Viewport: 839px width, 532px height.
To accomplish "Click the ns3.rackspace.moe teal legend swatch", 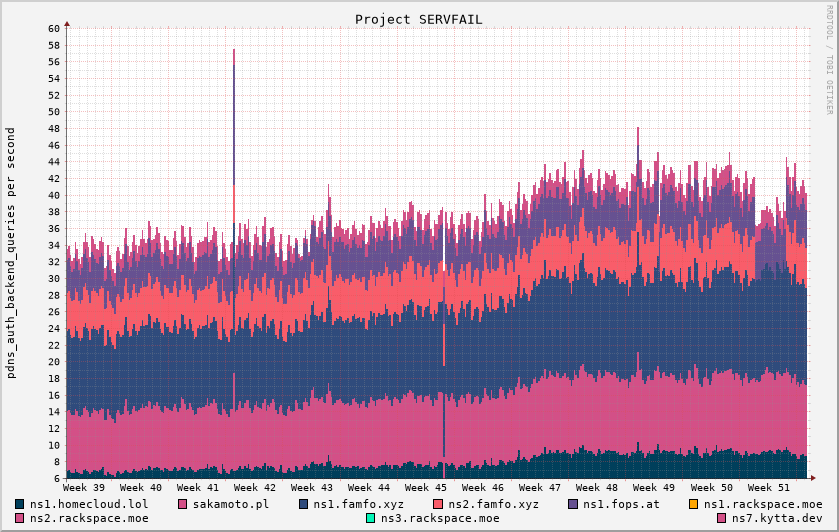I will [371, 518].
